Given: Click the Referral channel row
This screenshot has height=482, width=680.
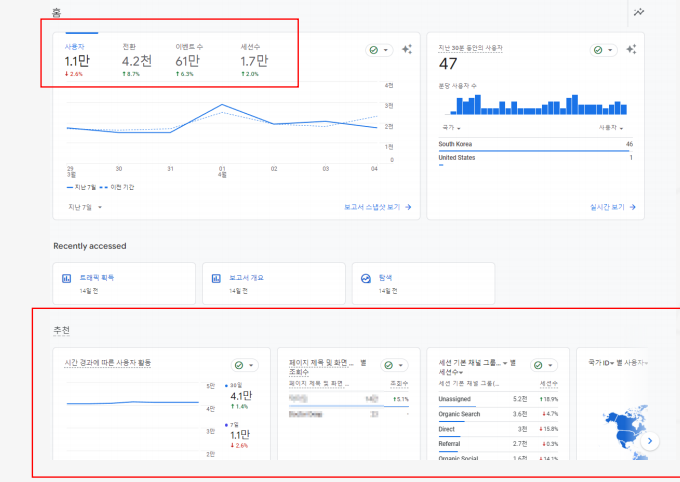Looking at the screenshot, I should (x=498, y=444).
